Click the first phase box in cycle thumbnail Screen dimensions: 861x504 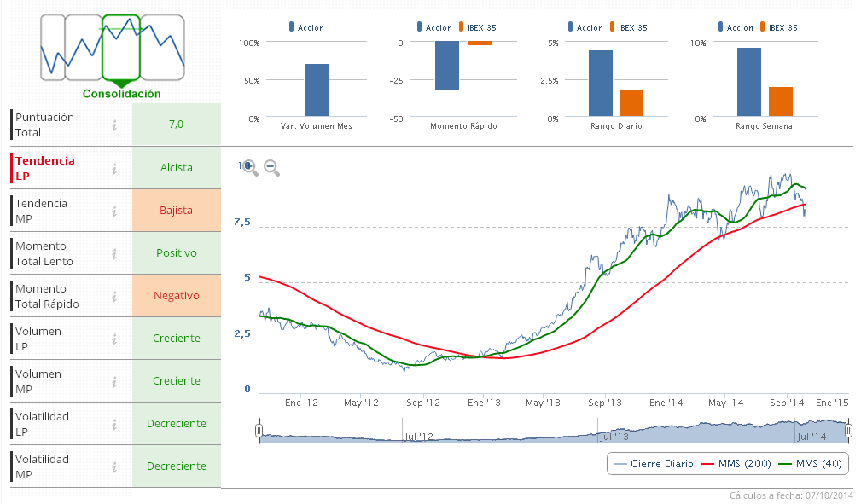point(53,48)
